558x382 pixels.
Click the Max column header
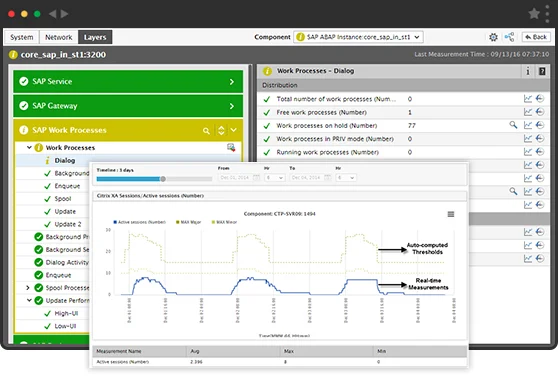pyautogui.click(x=327, y=351)
